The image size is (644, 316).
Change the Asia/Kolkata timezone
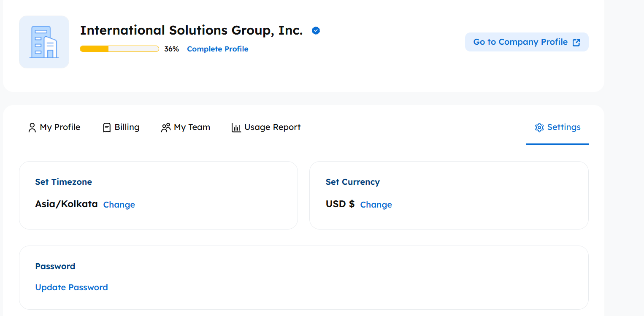point(119,205)
